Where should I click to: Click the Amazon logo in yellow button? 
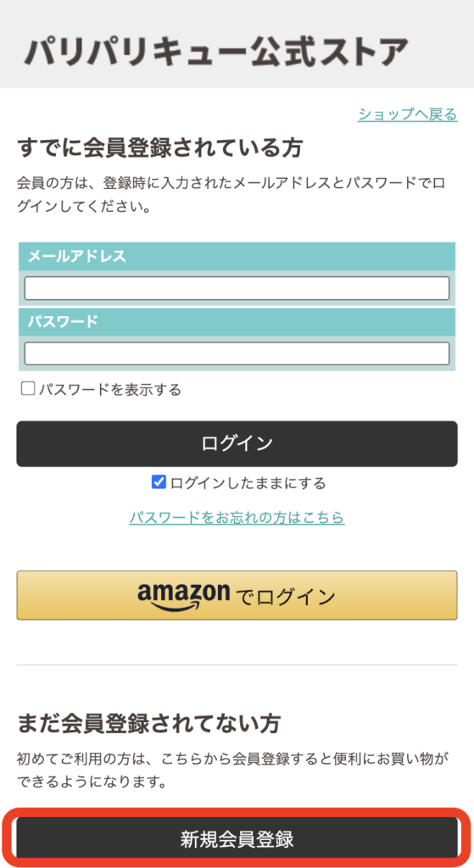tap(183, 597)
